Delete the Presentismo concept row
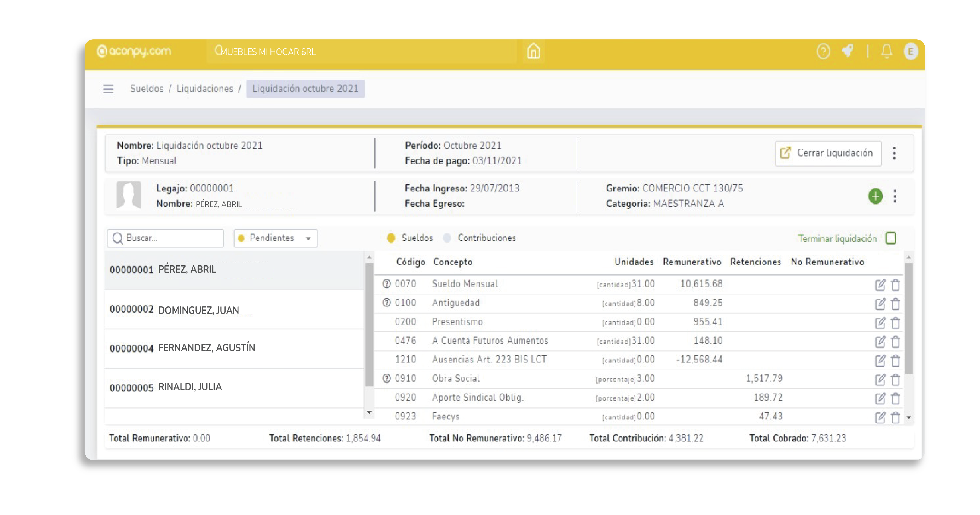This screenshot has width=980, height=515. tap(896, 323)
